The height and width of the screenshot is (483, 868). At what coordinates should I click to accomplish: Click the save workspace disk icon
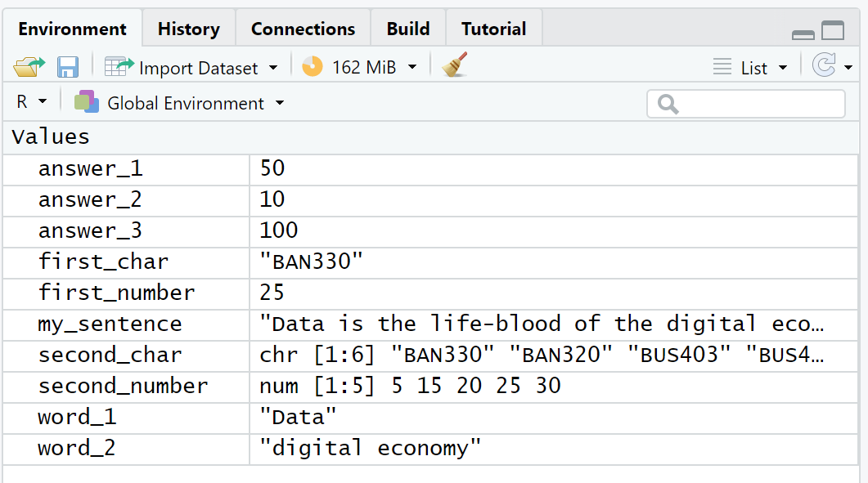click(x=68, y=67)
